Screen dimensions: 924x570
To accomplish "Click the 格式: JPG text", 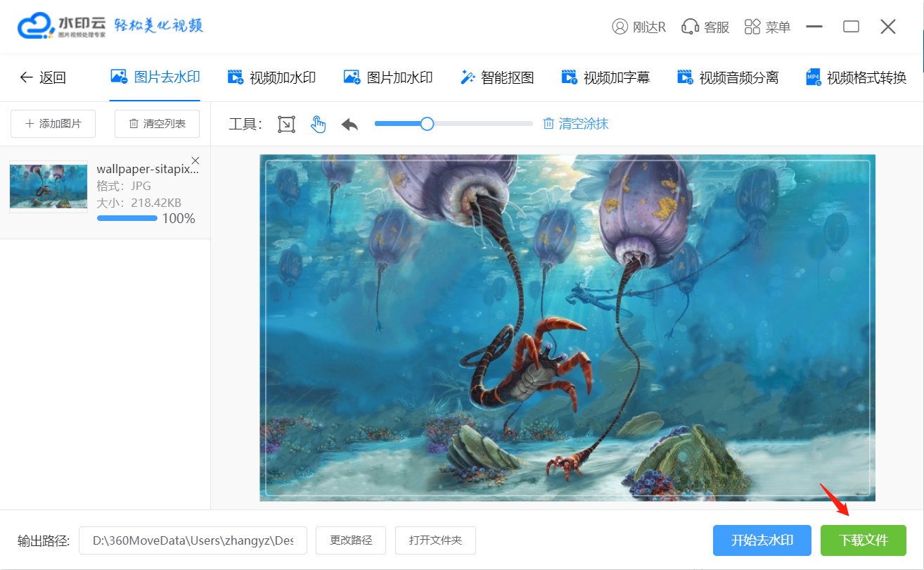I will point(124,186).
